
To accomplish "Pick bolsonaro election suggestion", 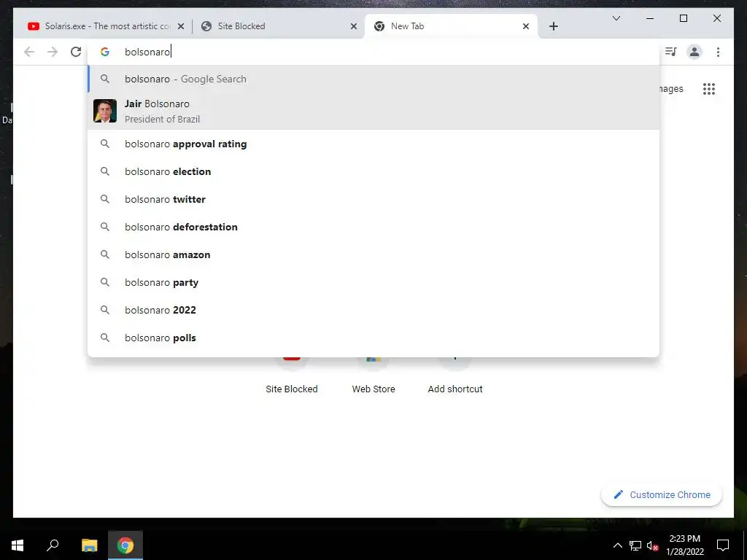I will (374, 171).
